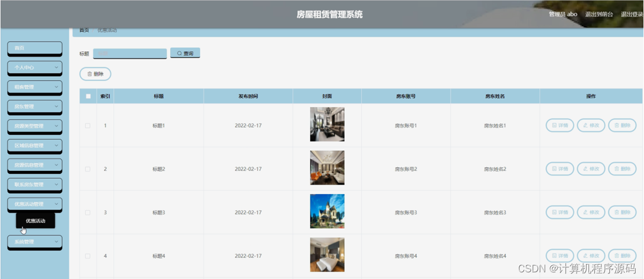Click the 索引 column header
The image size is (644, 279).
point(105,96)
